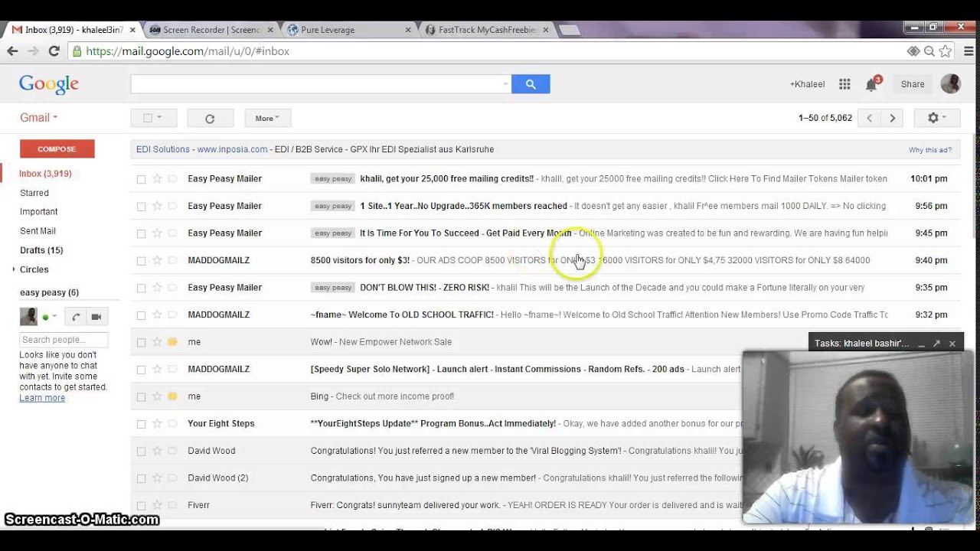Click the Share button
Image resolution: width=980 pixels, height=551 pixels.
click(912, 84)
